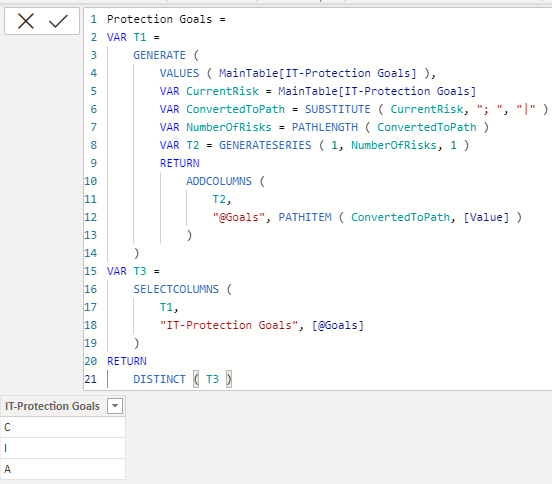Image resolution: width=552 pixels, height=484 pixels.
Task: Click 'VAR T3 =' on line 15
Action: point(133,271)
